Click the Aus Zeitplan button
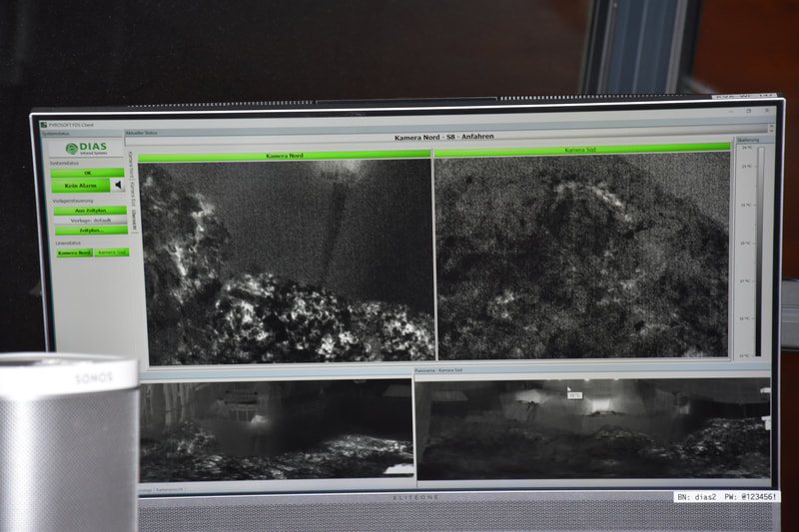This screenshot has width=799, height=532. [x=90, y=211]
